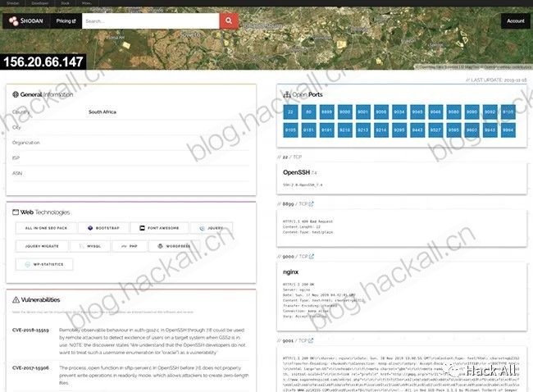Click the red search magnifier button
Image resolution: width=533 pixels, height=392 pixels.
[x=229, y=21]
